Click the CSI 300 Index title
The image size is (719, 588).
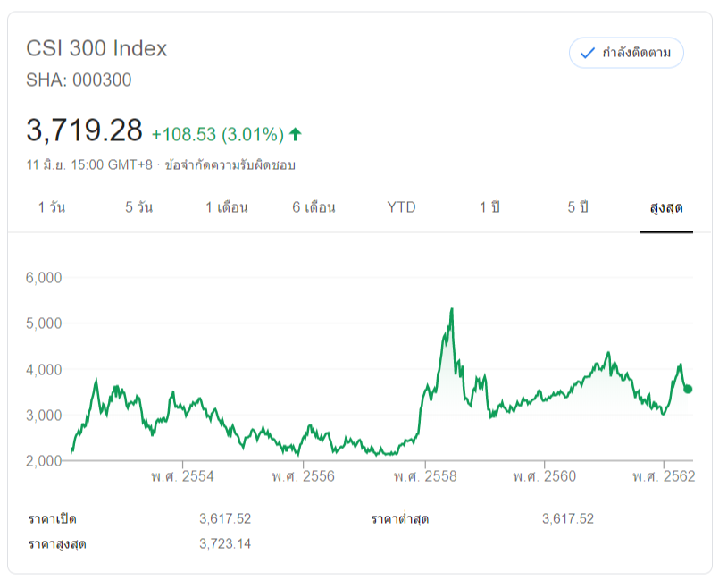point(96,48)
